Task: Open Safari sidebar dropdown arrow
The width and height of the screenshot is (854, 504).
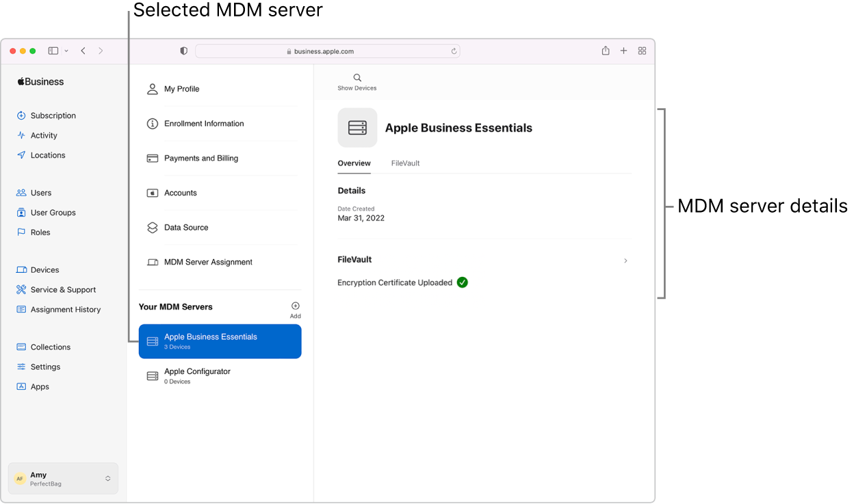Action: click(66, 51)
